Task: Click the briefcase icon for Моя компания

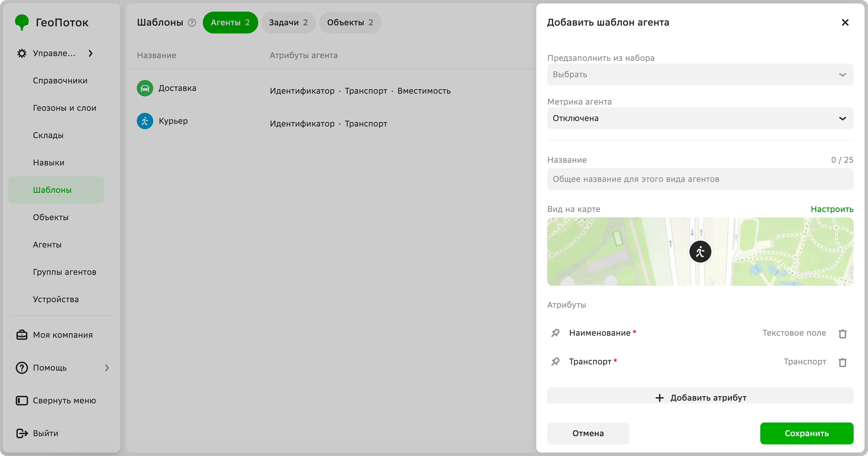Action: point(22,335)
